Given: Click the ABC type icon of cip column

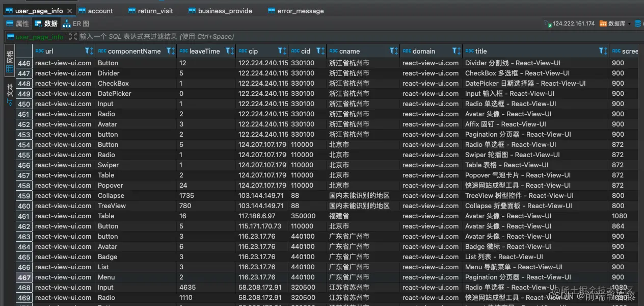Looking at the screenshot, I should (x=243, y=51).
